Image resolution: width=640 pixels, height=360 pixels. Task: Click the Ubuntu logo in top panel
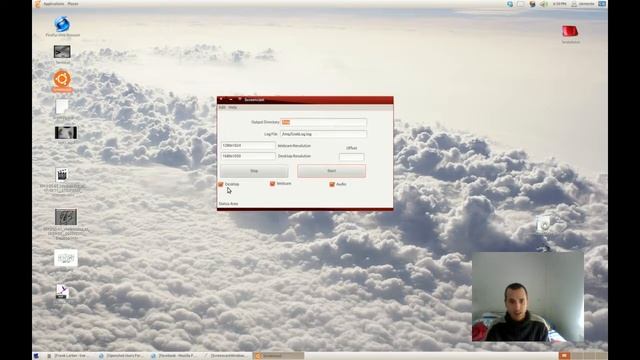pyautogui.click(x=38, y=4)
